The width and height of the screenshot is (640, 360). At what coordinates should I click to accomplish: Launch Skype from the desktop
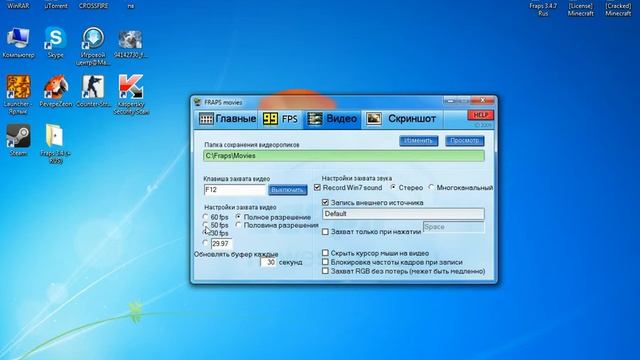pyautogui.click(x=56, y=43)
